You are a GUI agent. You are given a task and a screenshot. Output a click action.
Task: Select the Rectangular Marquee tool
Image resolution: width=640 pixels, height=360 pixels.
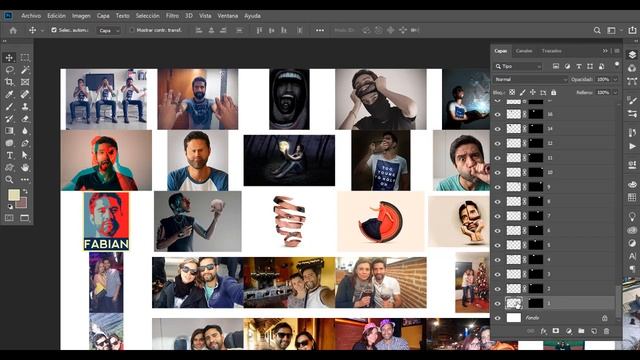tap(25, 58)
